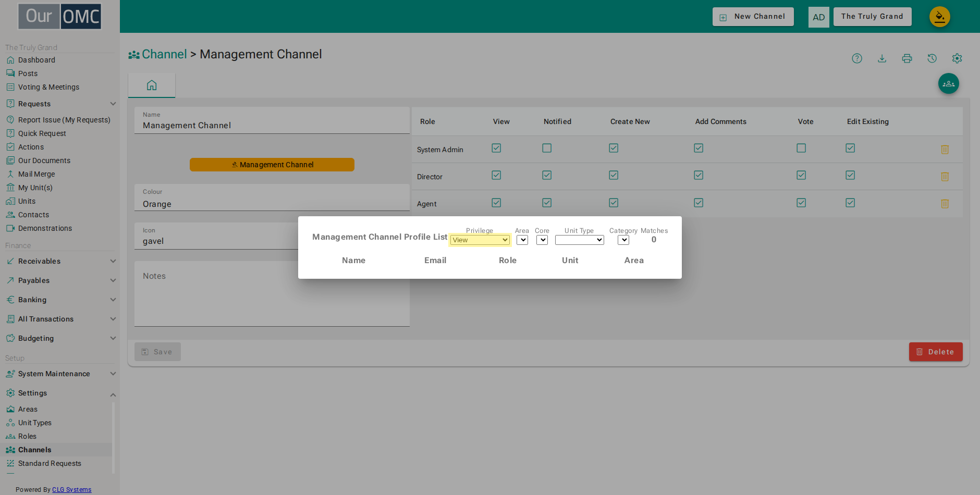Toggle Add Comments checkbox for System Admin
The width and height of the screenshot is (980, 495).
[x=699, y=148]
